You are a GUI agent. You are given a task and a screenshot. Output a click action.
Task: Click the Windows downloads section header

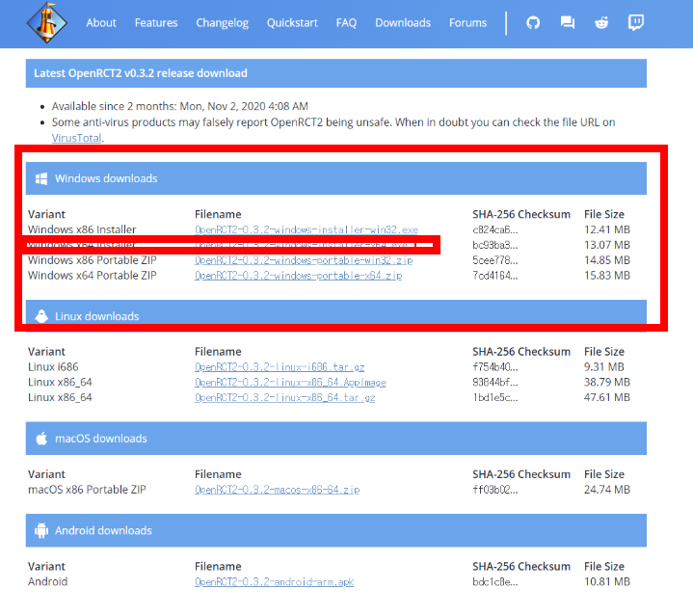[335, 178]
